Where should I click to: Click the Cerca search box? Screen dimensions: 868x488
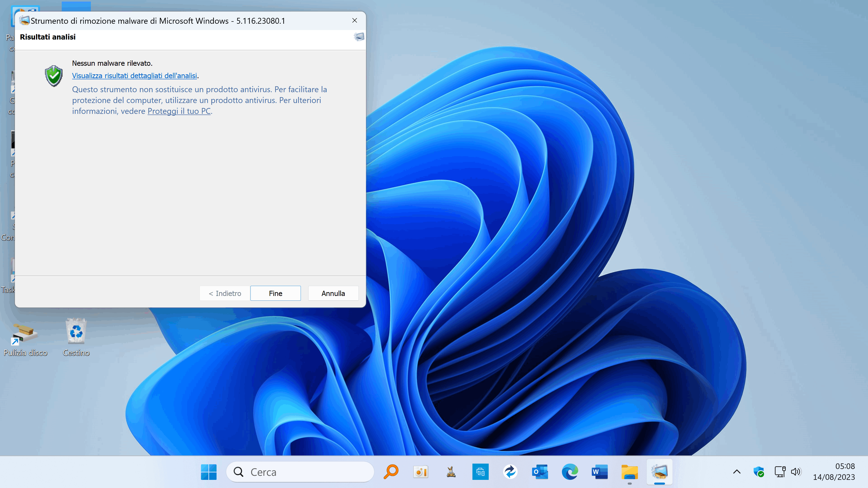click(300, 472)
